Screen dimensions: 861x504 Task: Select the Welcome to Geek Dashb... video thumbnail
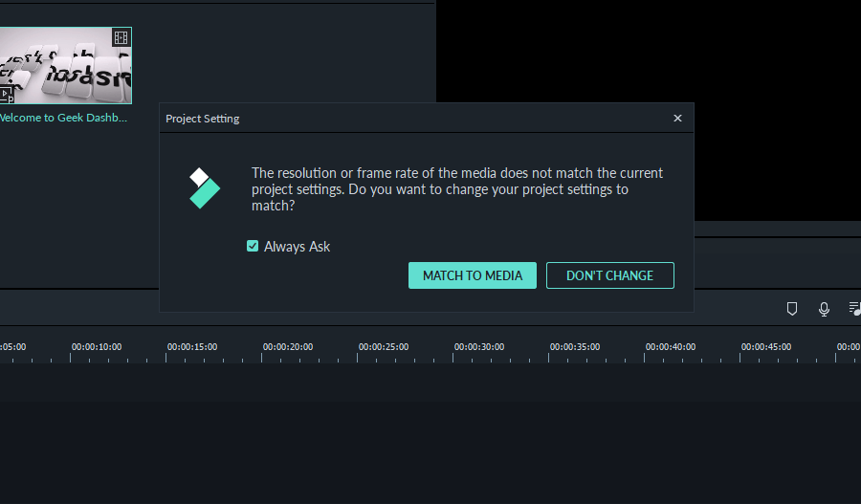click(x=65, y=65)
